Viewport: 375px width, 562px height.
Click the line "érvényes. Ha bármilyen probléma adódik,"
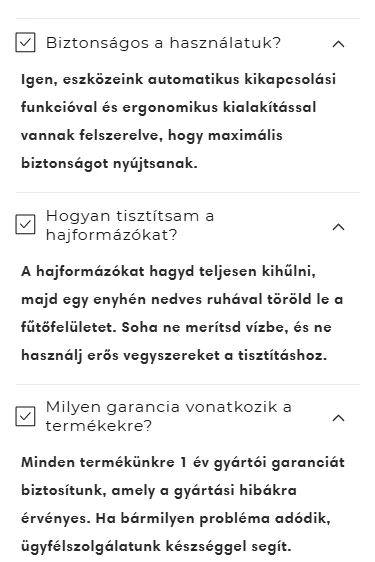tap(176, 519)
